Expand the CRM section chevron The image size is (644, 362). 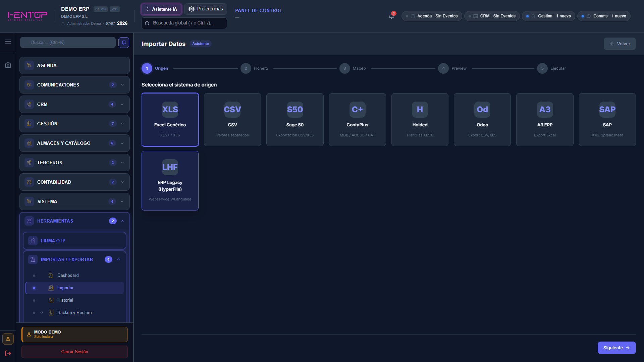pyautogui.click(x=122, y=104)
